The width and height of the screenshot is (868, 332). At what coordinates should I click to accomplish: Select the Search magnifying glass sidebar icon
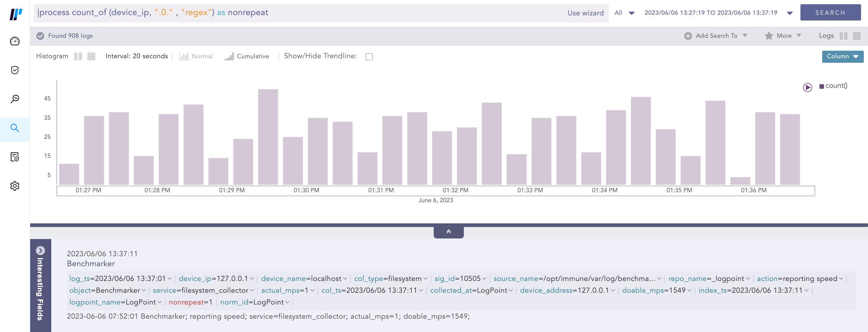tap(15, 128)
